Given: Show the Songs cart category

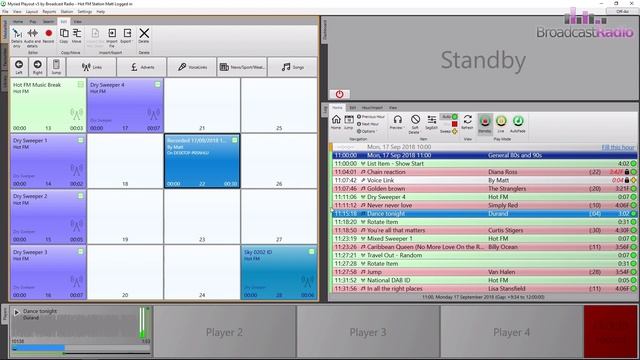Looking at the screenshot, I should (x=292, y=67).
